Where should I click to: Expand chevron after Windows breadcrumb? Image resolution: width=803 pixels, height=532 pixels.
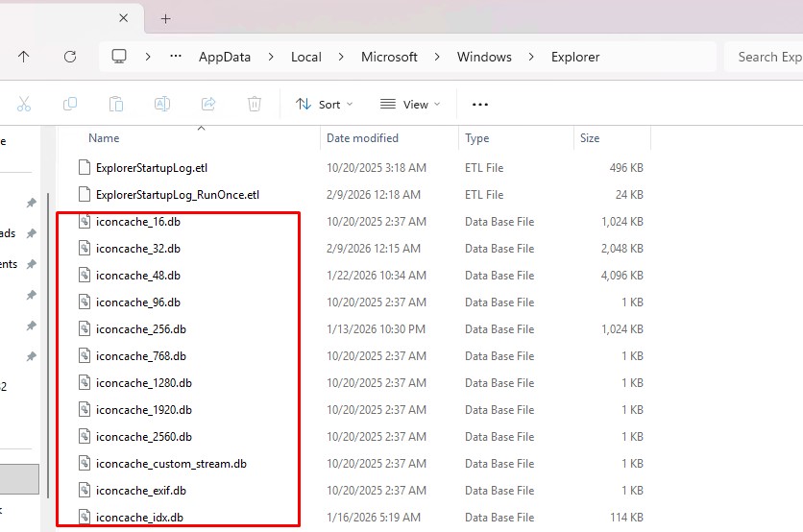(531, 57)
